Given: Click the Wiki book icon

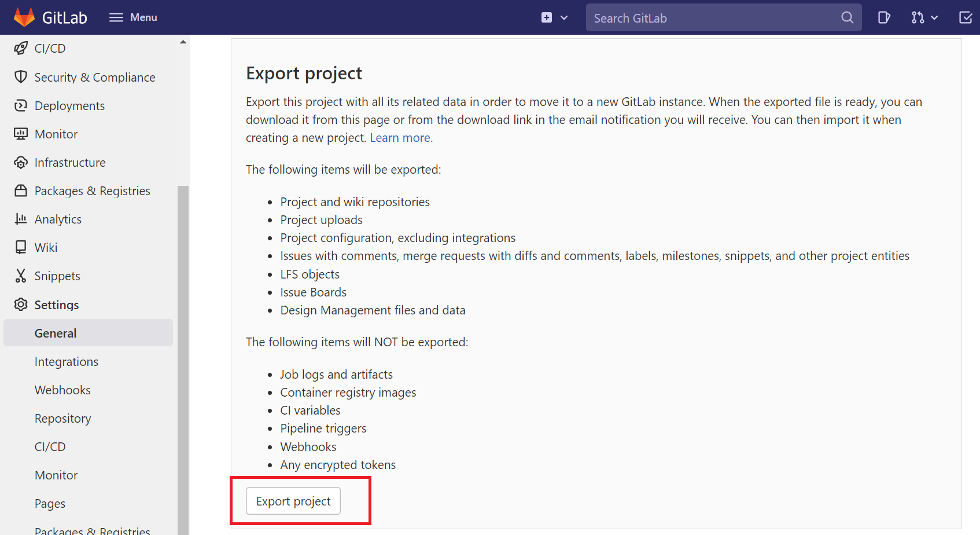Looking at the screenshot, I should point(21,247).
